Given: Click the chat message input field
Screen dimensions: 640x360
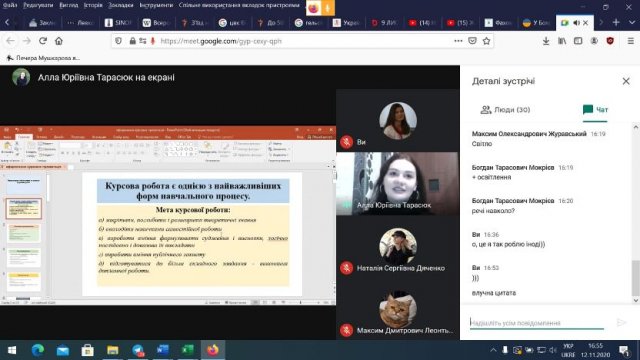Looking at the screenshot, I should (537, 323).
